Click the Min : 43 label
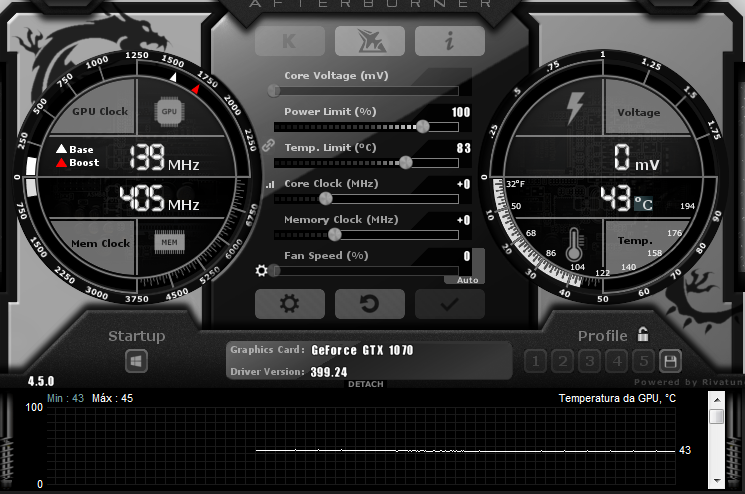The image size is (745, 494). coord(66,398)
